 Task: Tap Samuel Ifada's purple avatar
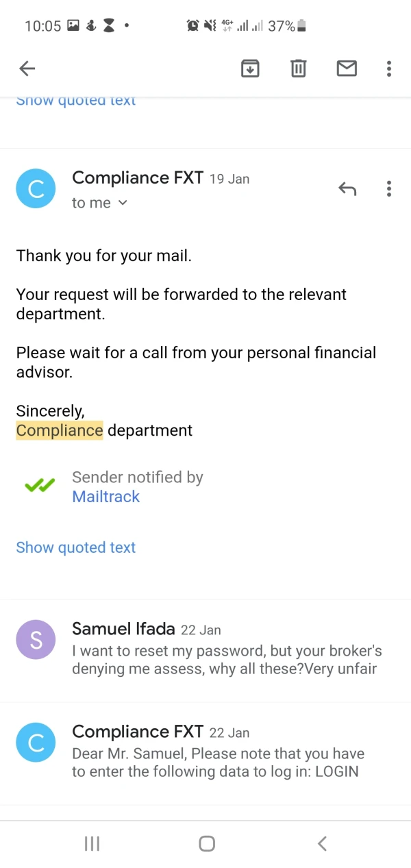tap(36, 639)
